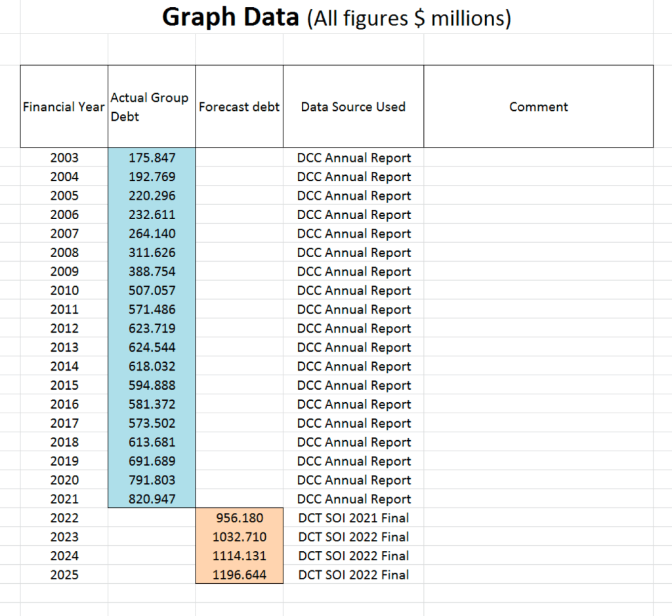Select the Financial Year header cell
The width and height of the screenshot is (672, 616).
pyautogui.click(x=64, y=106)
